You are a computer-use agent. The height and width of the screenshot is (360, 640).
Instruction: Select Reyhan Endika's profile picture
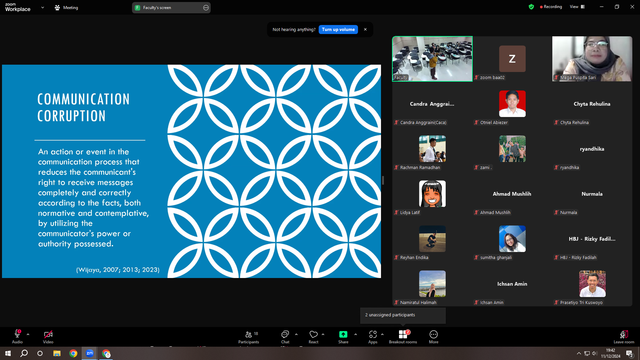point(432,239)
